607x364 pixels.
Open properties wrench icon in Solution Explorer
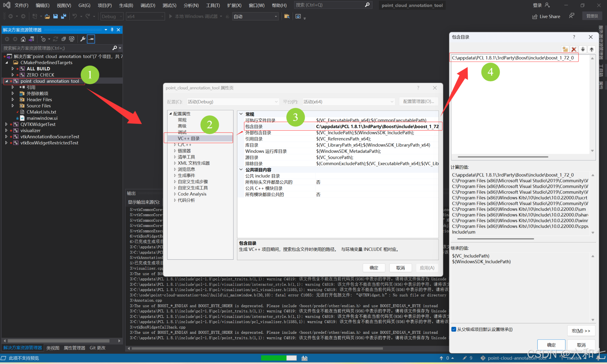pyautogui.click(x=83, y=39)
